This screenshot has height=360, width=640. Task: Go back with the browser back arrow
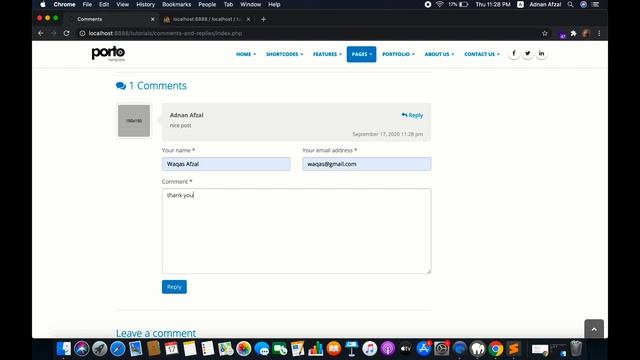(40, 33)
